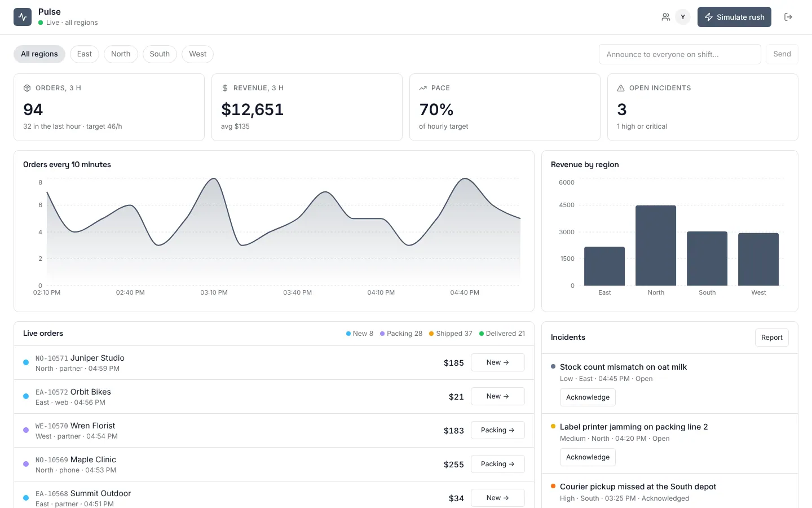Viewport: 812px width, 508px height.
Task: Click the severity dot for label printer incident
Action: (x=553, y=426)
